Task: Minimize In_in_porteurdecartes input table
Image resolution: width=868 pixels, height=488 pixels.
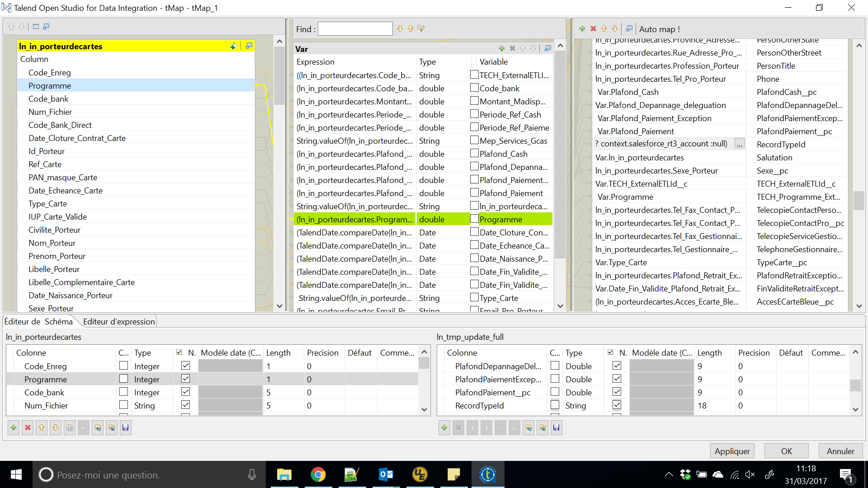Action: [249, 46]
